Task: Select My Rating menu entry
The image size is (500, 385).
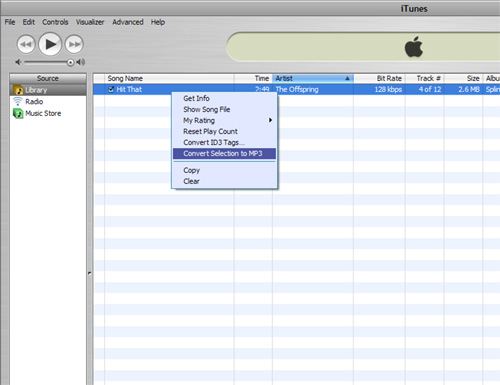Action: (224, 120)
